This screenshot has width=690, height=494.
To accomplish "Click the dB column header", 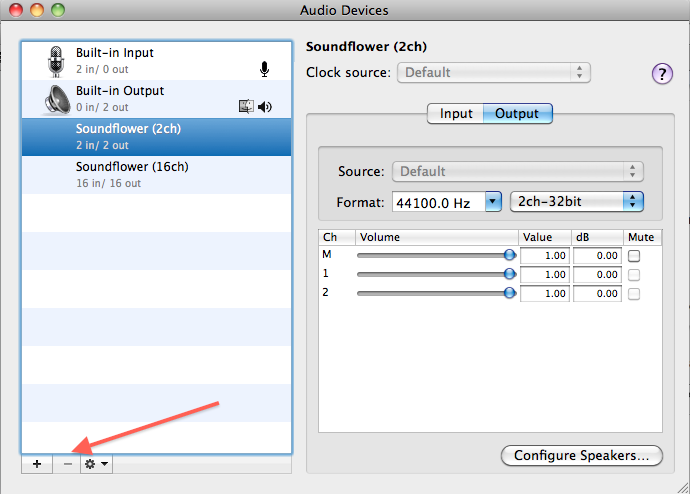I will point(597,237).
